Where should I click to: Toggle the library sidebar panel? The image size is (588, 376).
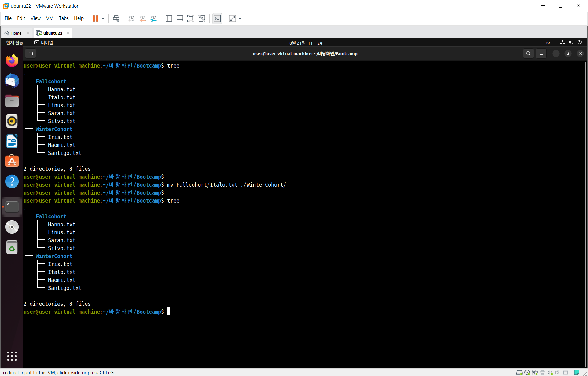click(169, 19)
